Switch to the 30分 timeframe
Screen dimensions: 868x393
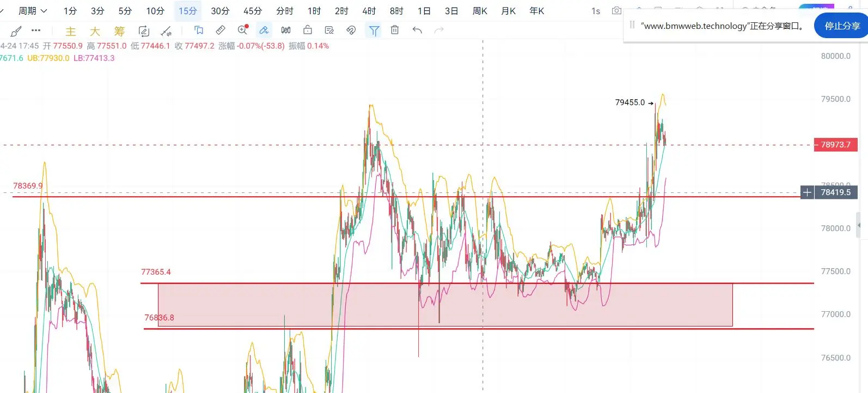pyautogui.click(x=220, y=11)
